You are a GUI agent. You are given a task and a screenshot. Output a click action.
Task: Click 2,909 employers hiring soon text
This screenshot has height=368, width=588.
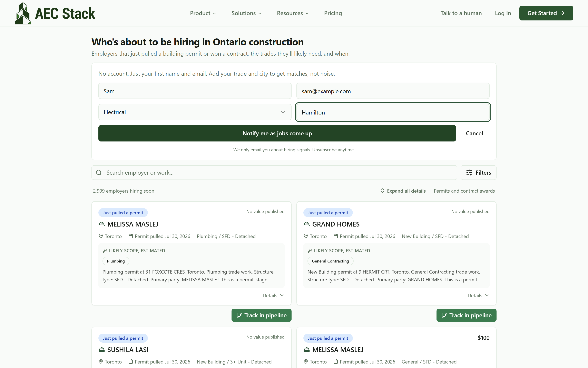point(124,191)
